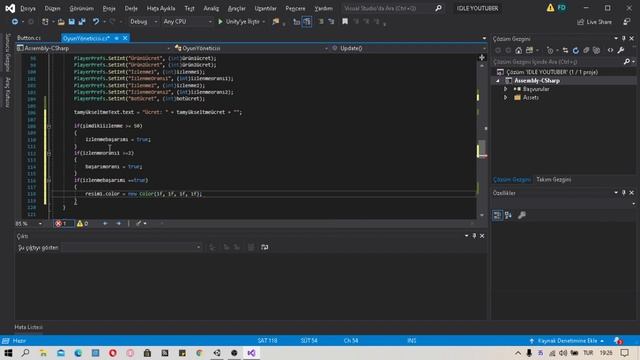Open the Any CPU platform dropdown

pyautogui.click(x=187, y=22)
